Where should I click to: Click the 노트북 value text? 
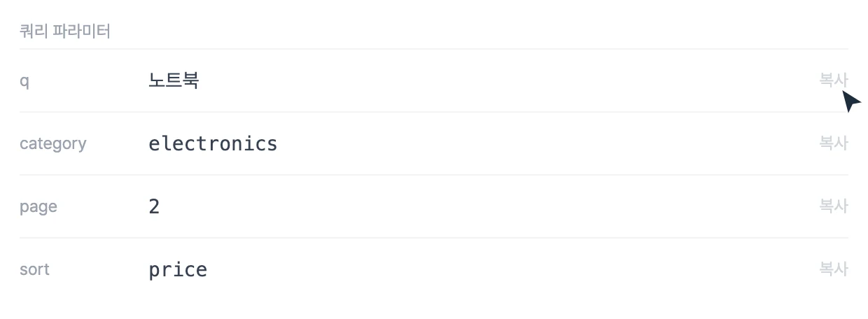[174, 80]
